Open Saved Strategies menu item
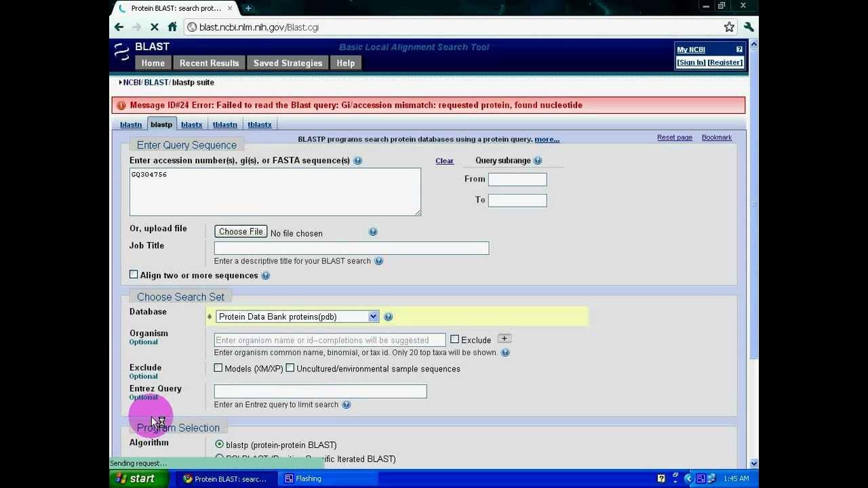 288,63
